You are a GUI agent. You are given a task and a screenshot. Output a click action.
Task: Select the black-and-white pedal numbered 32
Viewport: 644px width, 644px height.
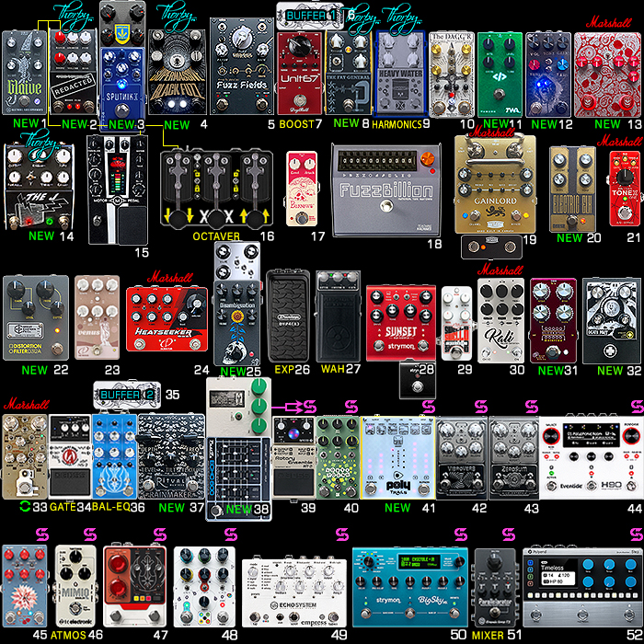pyautogui.click(x=612, y=320)
